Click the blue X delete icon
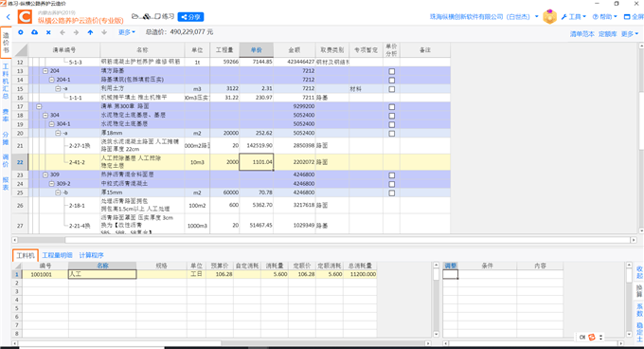This screenshot has width=644, height=349. click(48, 32)
